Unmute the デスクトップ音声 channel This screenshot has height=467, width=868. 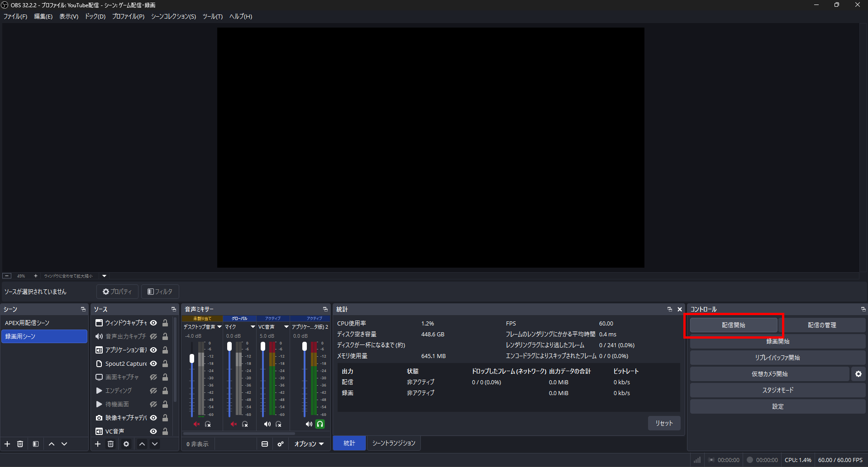197,424
